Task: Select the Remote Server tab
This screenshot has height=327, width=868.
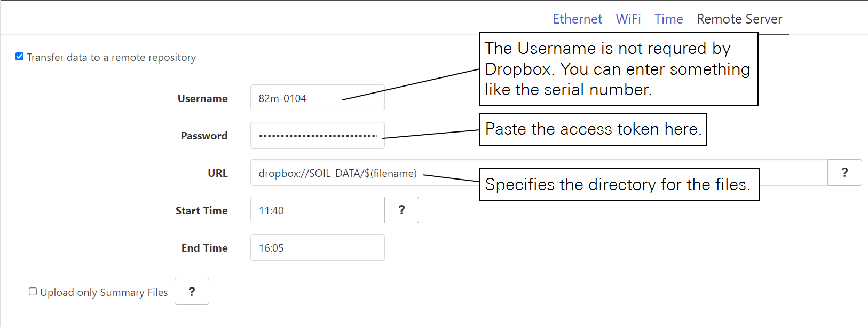Action: pos(739,19)
